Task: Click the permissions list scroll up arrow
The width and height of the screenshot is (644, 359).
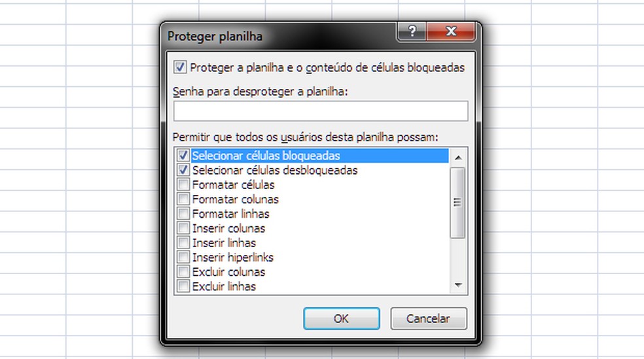Action: coord(458,157)
